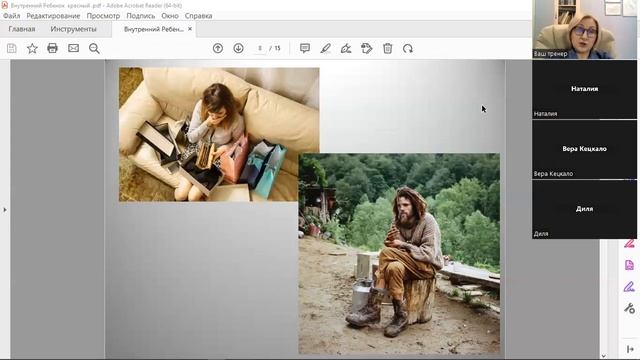
Task: Open the Окно menu
Action: pyautogui.click(x=170, y=16)
